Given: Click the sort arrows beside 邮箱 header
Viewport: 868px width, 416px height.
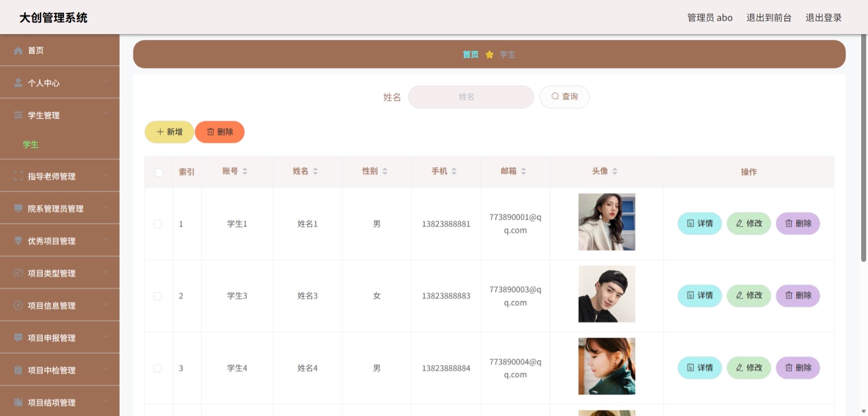Looking at the screenshot, I should (523, 171).
